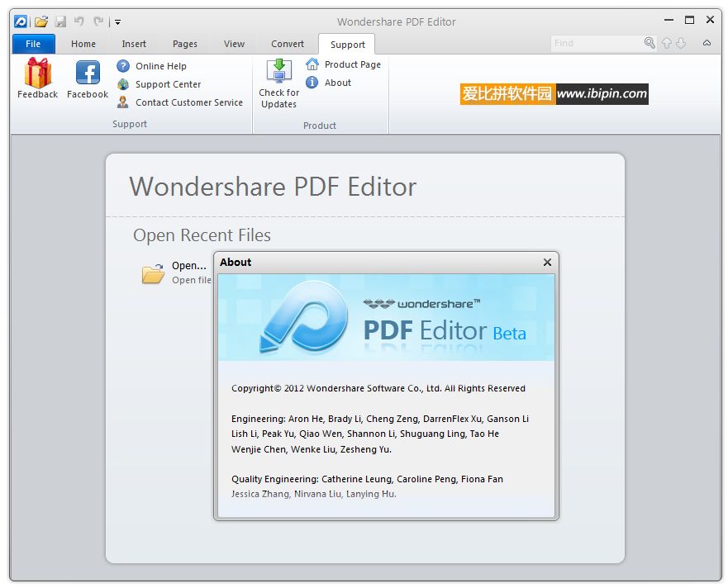This screenshot has height=588, width=728.
Task: Switch to the View tab
Action: tap(234, 44)
